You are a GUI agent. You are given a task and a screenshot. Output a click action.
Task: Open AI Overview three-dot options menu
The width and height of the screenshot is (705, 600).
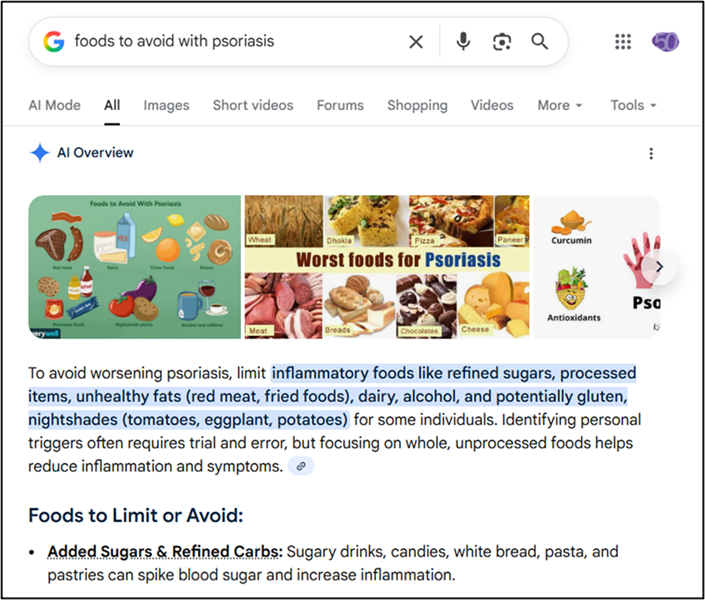651,153
